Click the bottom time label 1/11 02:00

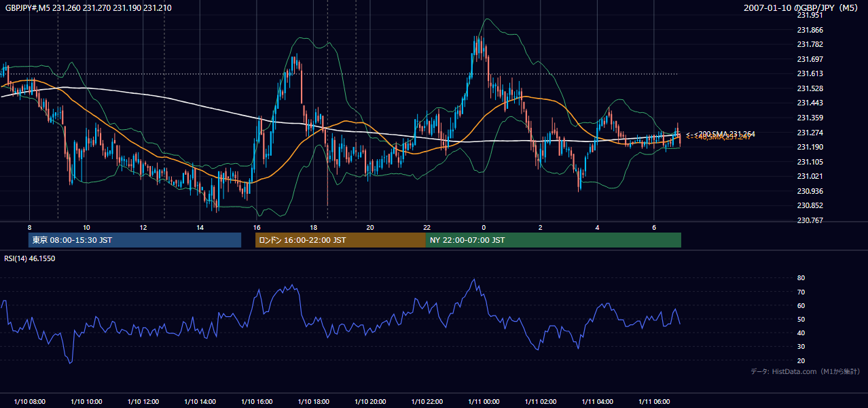tap(541, 402)
